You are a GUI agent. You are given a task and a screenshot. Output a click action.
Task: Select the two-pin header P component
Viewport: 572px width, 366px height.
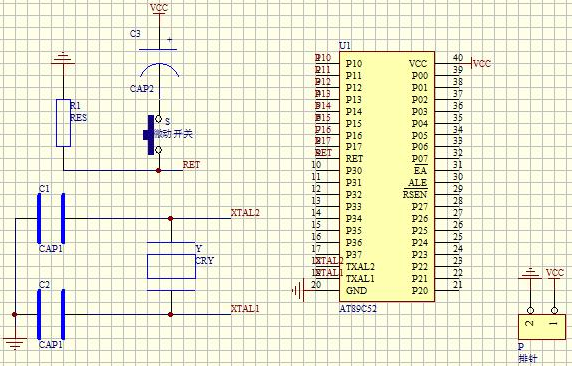tap(542, 327)
